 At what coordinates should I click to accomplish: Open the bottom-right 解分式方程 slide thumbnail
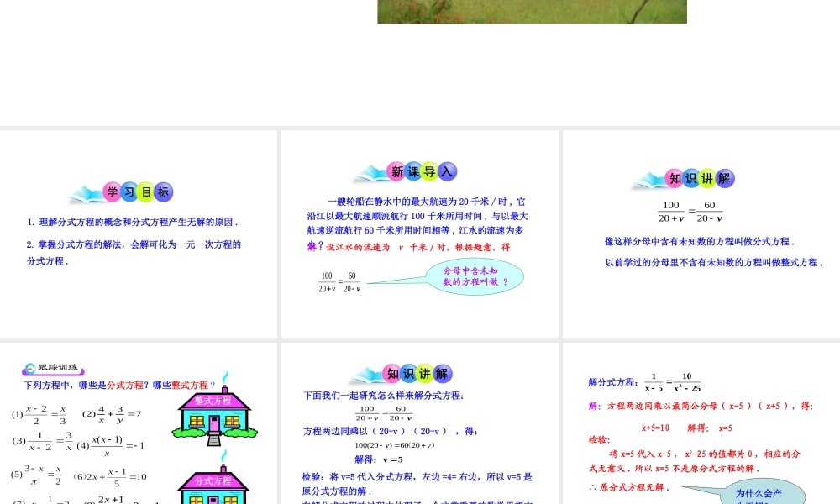tap(700, 420)
